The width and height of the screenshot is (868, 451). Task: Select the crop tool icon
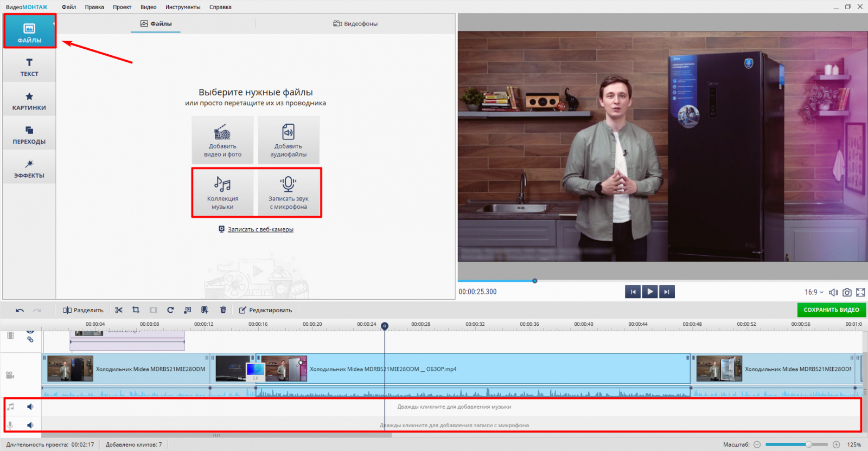(136, 310)
